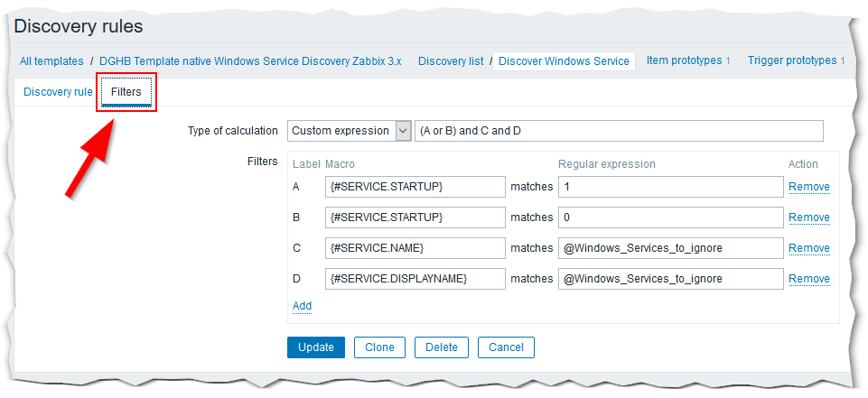Viewport: 868px width, 398px height.
Task: Go to the Discovery list
Action: pyautogui.click(x=451, y=61)
